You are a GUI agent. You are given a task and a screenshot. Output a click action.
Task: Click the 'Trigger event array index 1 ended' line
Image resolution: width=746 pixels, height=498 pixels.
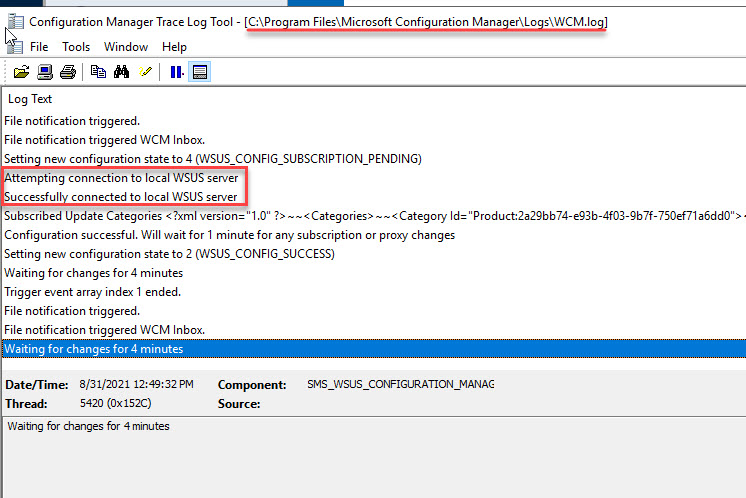(92, 292)
